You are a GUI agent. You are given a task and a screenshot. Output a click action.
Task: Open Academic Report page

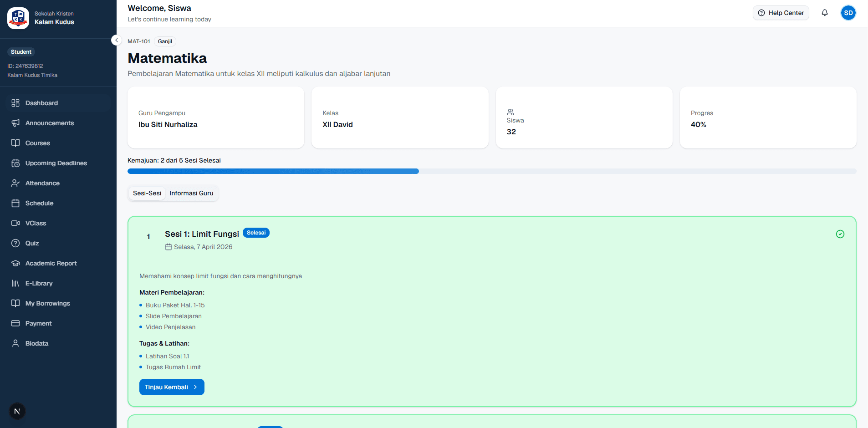coord(58,263)
